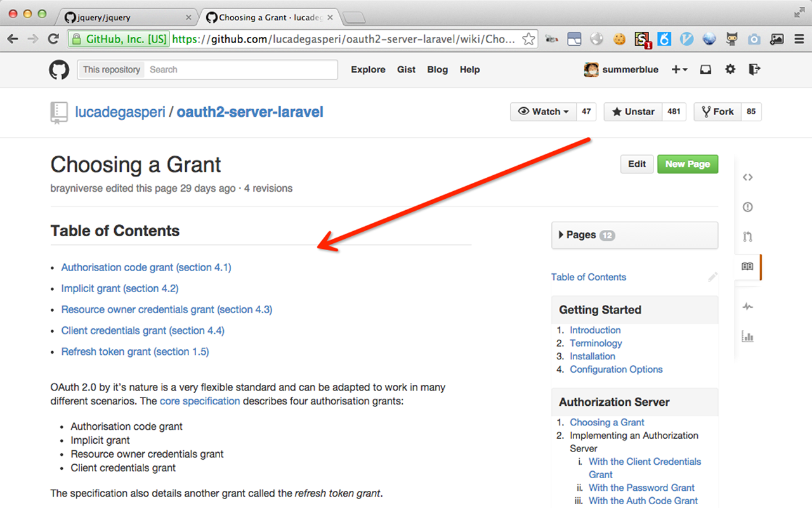The image size is (812, 508).
Task: Click the Edit page button
Action: click(637, 164)
